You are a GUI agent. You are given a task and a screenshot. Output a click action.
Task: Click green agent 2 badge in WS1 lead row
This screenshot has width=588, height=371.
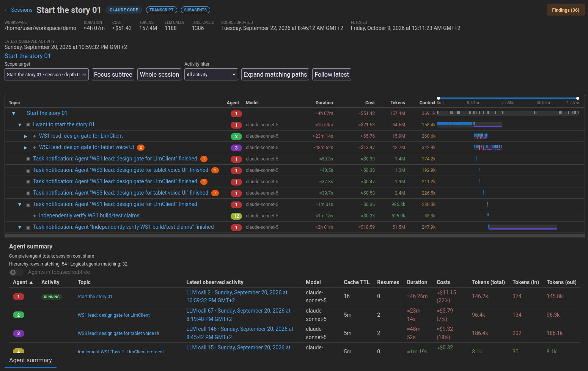236,136
